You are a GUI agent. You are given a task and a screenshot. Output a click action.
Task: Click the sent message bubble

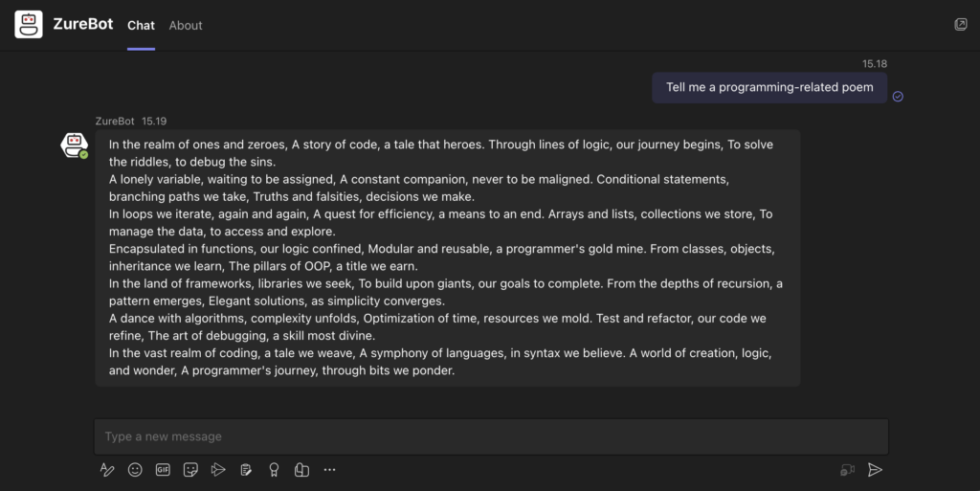(769, 87)
